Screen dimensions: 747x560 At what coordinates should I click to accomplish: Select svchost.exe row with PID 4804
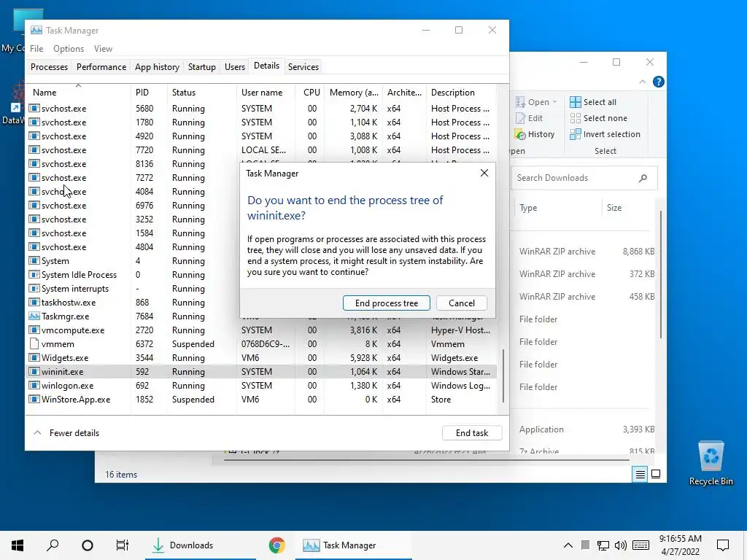133,247
